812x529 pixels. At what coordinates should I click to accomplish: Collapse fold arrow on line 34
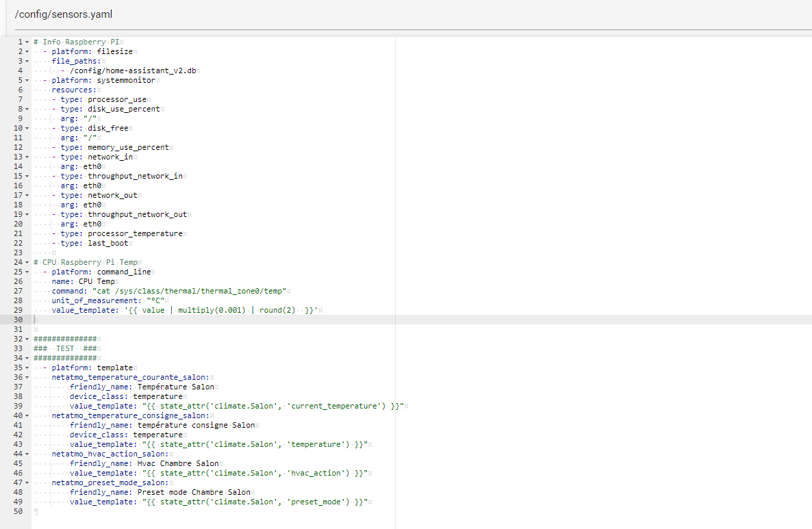tap(27, 358)
